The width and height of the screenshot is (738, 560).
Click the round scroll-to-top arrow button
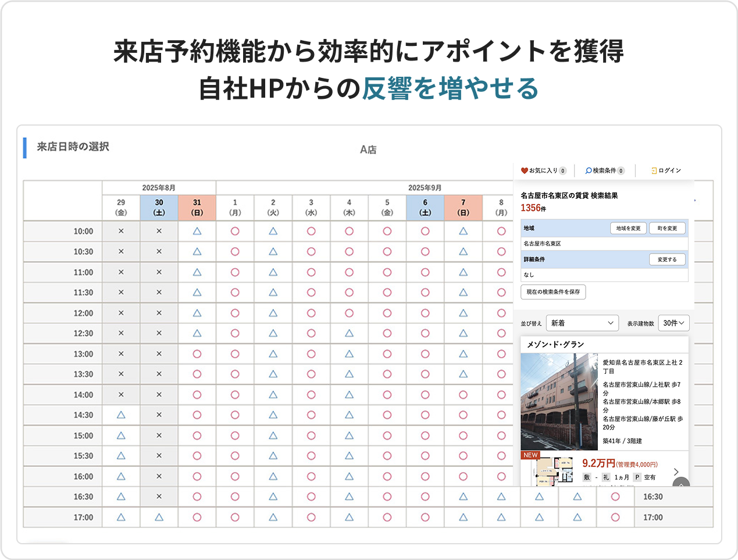[681, 483]
